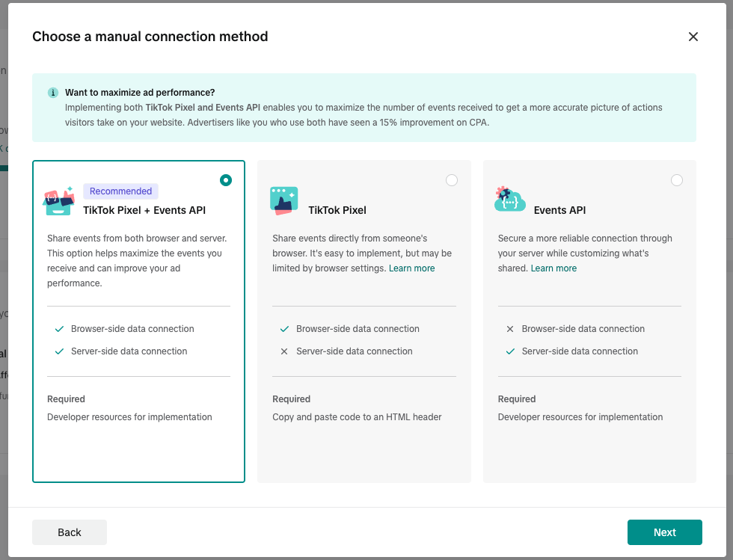Screen dimensions: 733x560
Task: Click the info icon in the banner
Action: (53, 93)
